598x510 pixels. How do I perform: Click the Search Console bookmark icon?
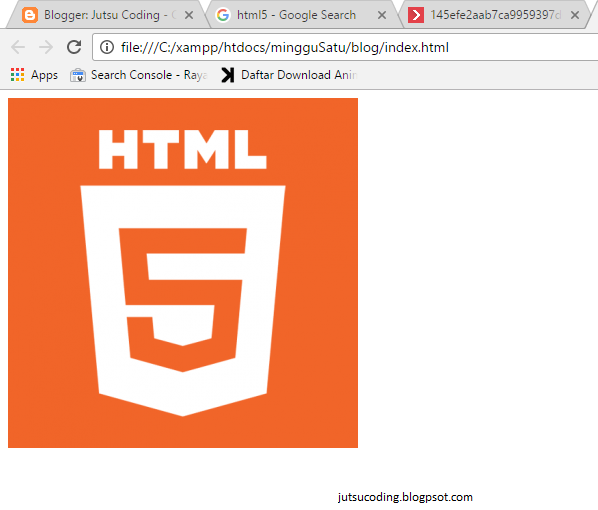(78, 75)
